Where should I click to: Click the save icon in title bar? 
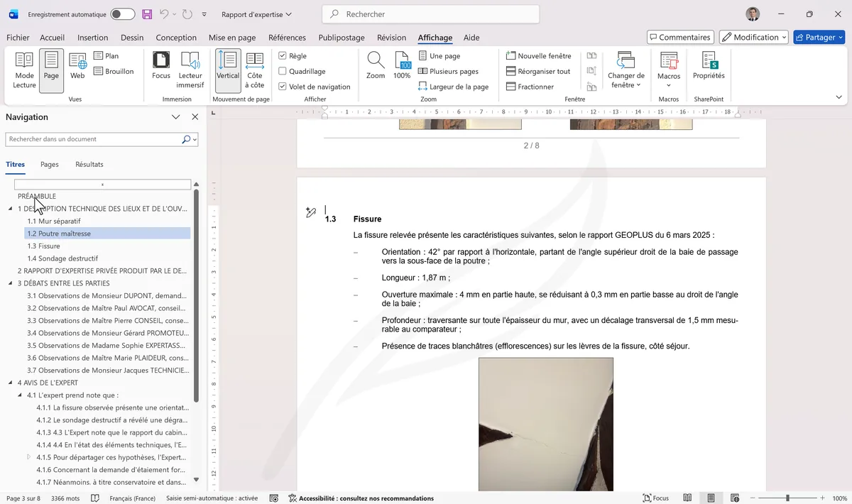pos(147,14)
